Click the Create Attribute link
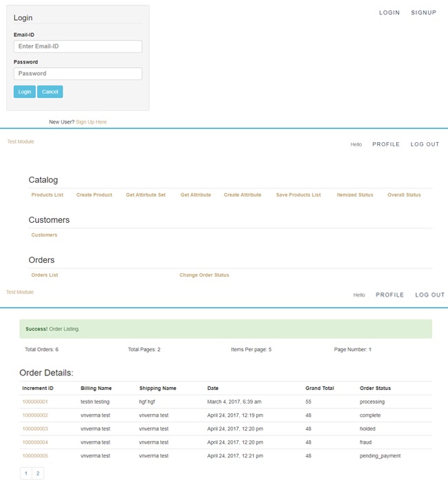Viewport: 448px width, 483px height. 243,195
